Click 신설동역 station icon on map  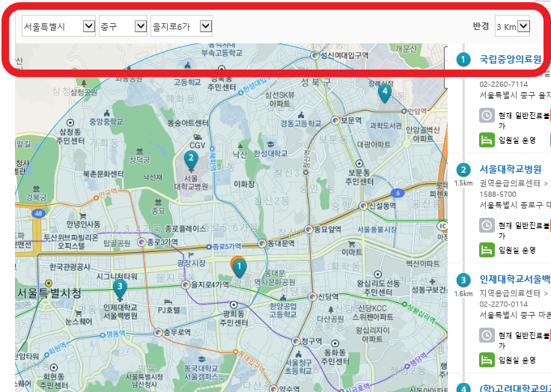[x=363, y=206]
